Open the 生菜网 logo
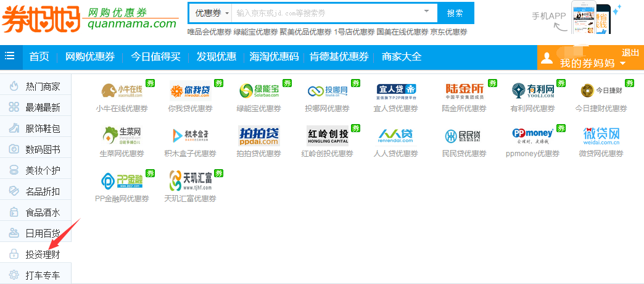Viewport: 644px width, 284px height. [x=122, y=136]
